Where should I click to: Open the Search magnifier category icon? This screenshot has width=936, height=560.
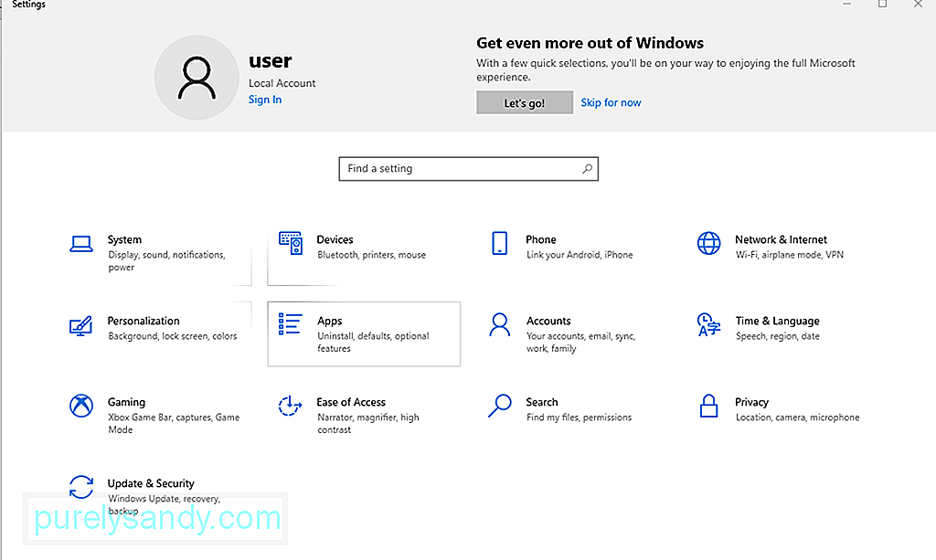[500, 407]
